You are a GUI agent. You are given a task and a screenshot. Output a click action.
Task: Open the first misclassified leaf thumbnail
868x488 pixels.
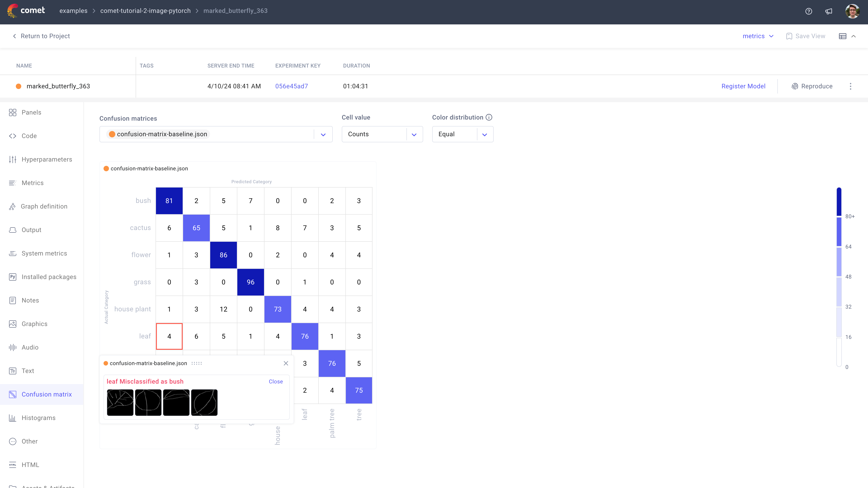[x=120, y=402]
